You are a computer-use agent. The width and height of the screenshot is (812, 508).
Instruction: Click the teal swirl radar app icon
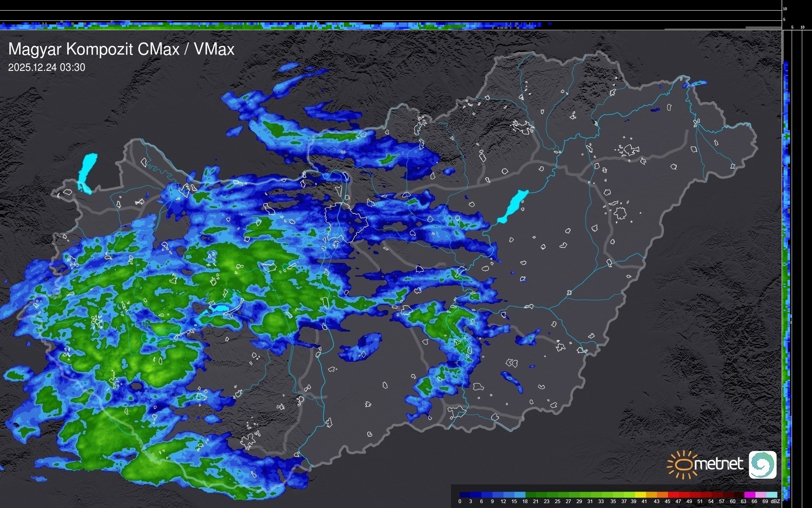[763, 464]
